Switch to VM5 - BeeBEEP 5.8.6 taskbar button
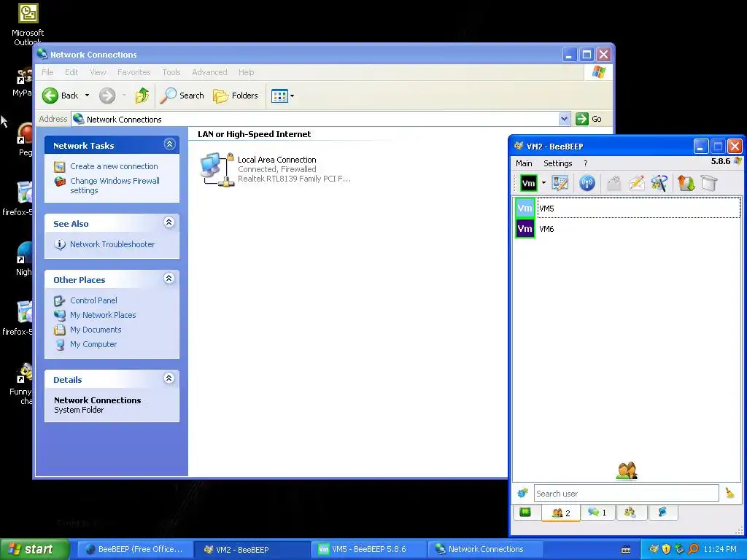This screenshot has width=747, height=560. coord(368,549)
